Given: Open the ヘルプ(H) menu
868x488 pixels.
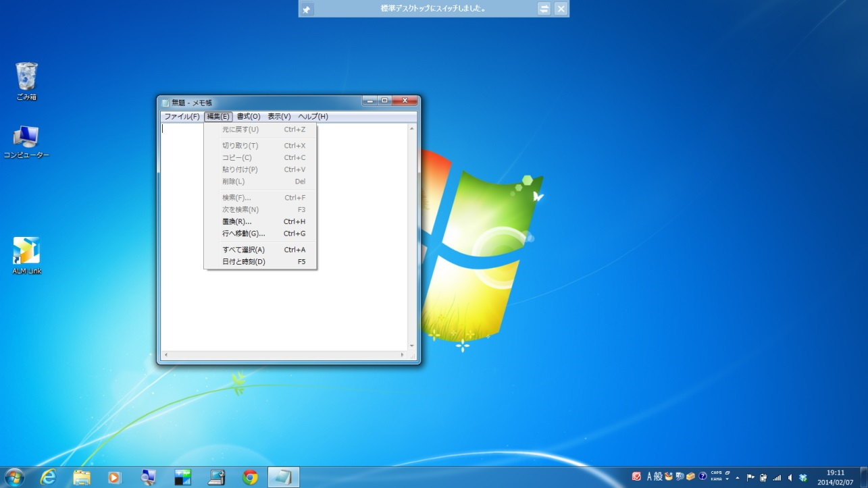Looking at the screenshot, I should coord(313,117).
